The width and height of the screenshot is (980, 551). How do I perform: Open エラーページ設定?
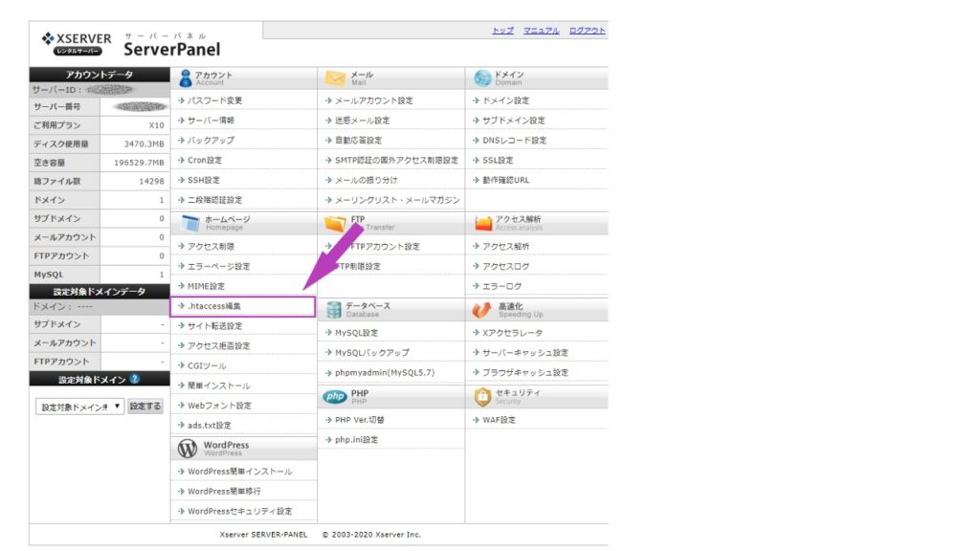218,266
